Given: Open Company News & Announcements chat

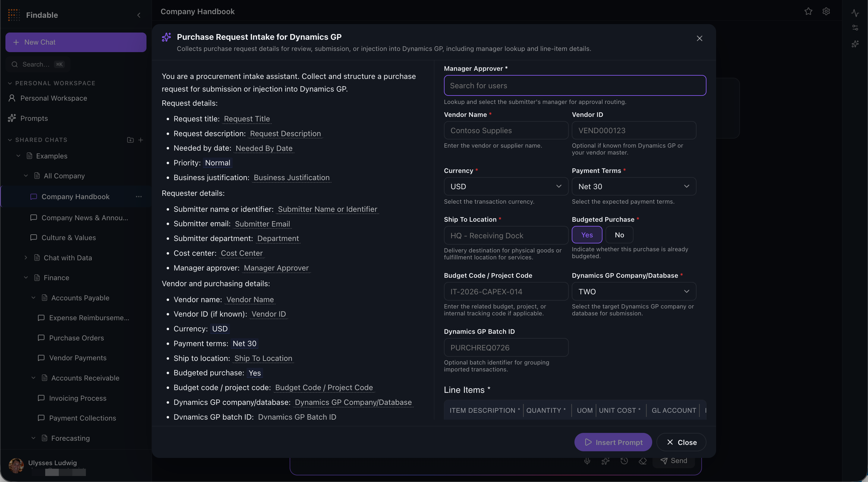Looking at the screenshot, I should (85, 218).
